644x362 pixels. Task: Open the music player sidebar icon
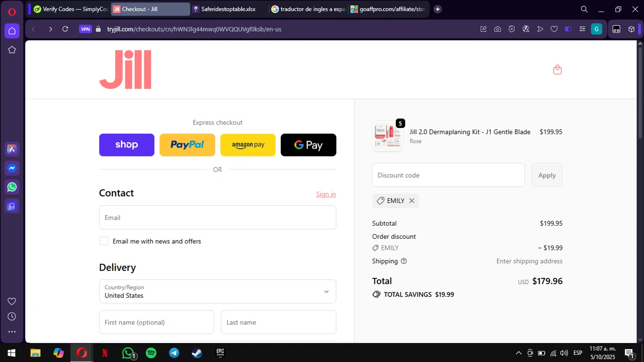coord(12,206)
